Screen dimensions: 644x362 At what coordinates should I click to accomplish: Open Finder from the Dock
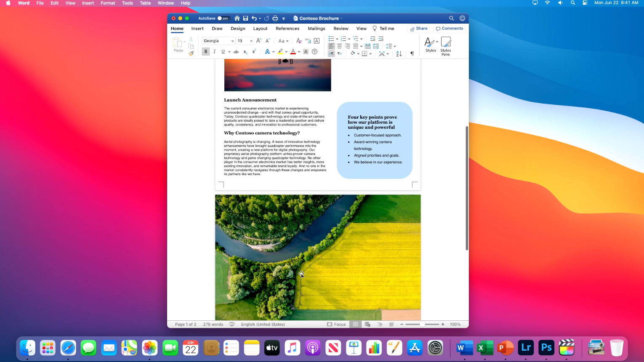pyautogui.click(x=28, y=348)
